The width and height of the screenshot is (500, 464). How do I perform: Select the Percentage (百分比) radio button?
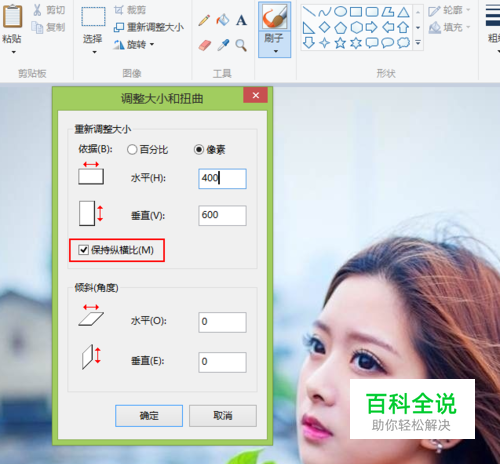click(132, 150)
